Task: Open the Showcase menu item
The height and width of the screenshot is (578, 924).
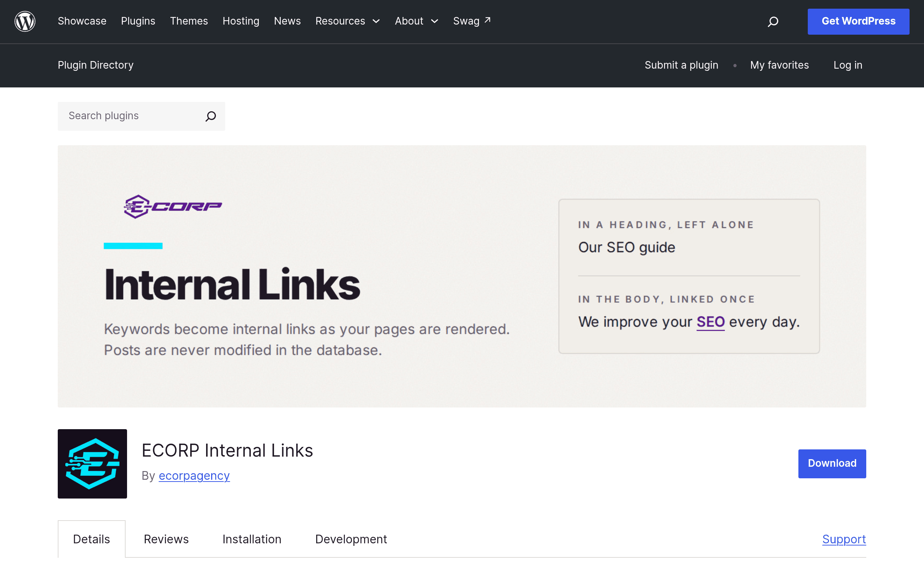Action: tap(82, 21)
